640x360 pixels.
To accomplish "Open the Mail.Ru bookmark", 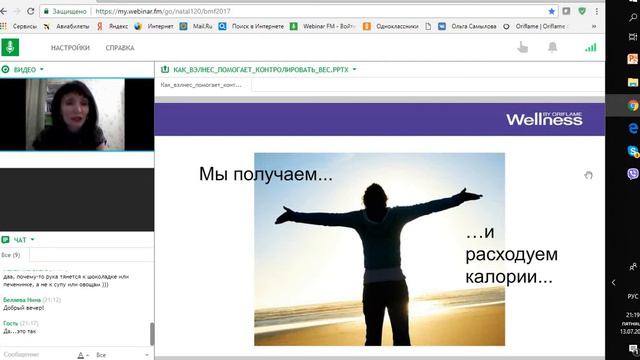I will point(196,26).
